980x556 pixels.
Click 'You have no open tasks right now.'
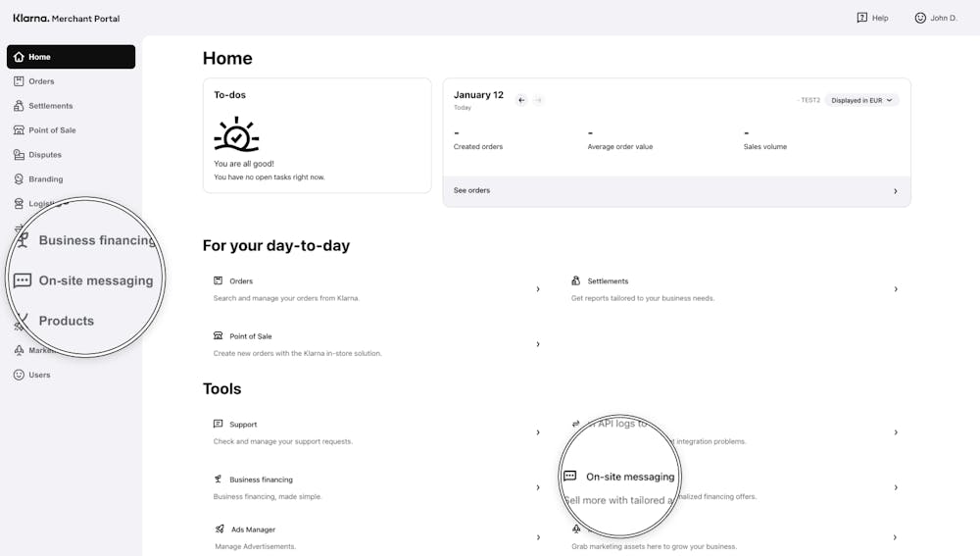tap(269, 177)
